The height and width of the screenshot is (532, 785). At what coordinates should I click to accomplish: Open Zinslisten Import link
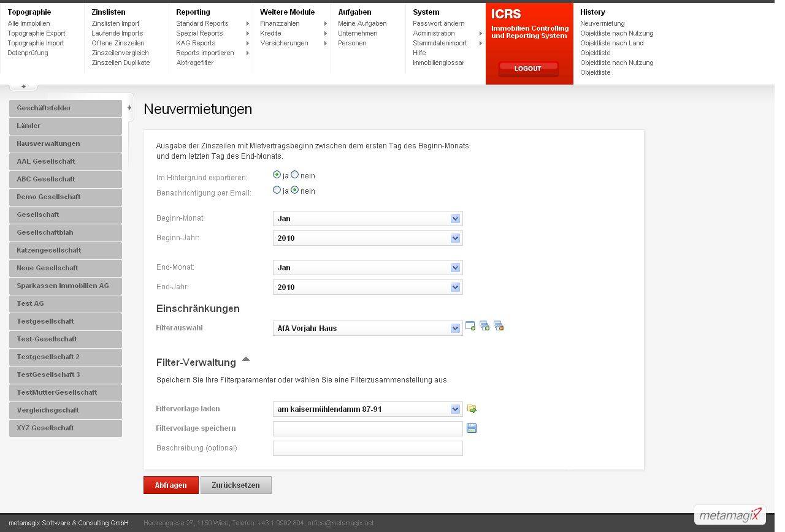pos(115,23)
